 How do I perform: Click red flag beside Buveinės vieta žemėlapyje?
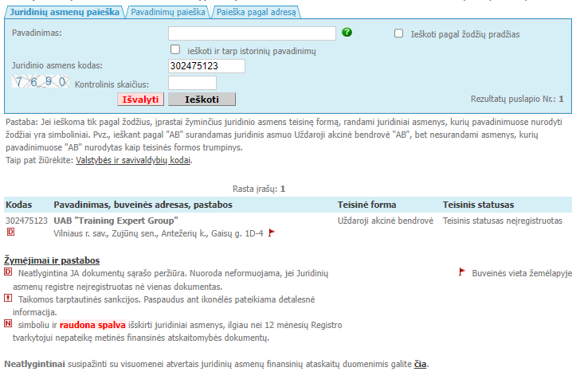click(x=461, y=272)
